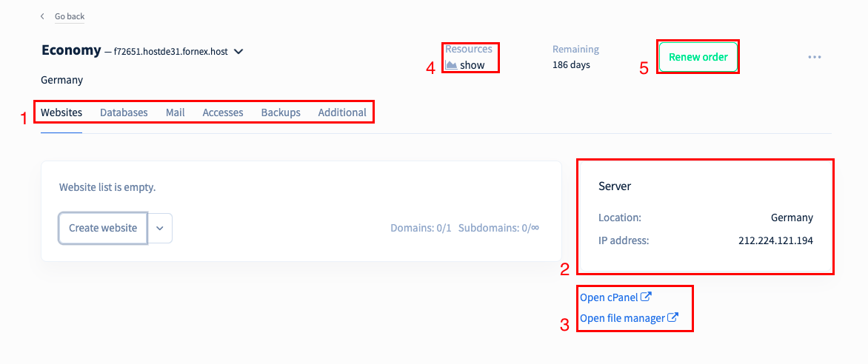This screenshot has width=868, height=364.
Task: Follow the Go back link
Action: coord(70,16)
